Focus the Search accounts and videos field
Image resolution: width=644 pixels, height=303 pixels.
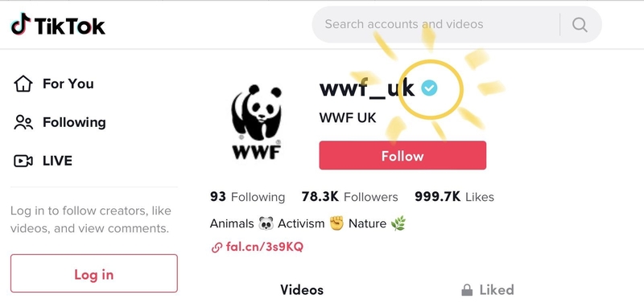coord(436,24)
